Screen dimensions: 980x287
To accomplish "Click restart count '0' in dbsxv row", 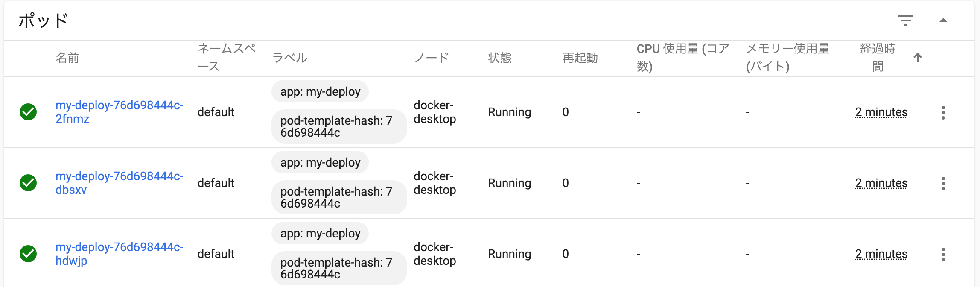I will (566, 183).
